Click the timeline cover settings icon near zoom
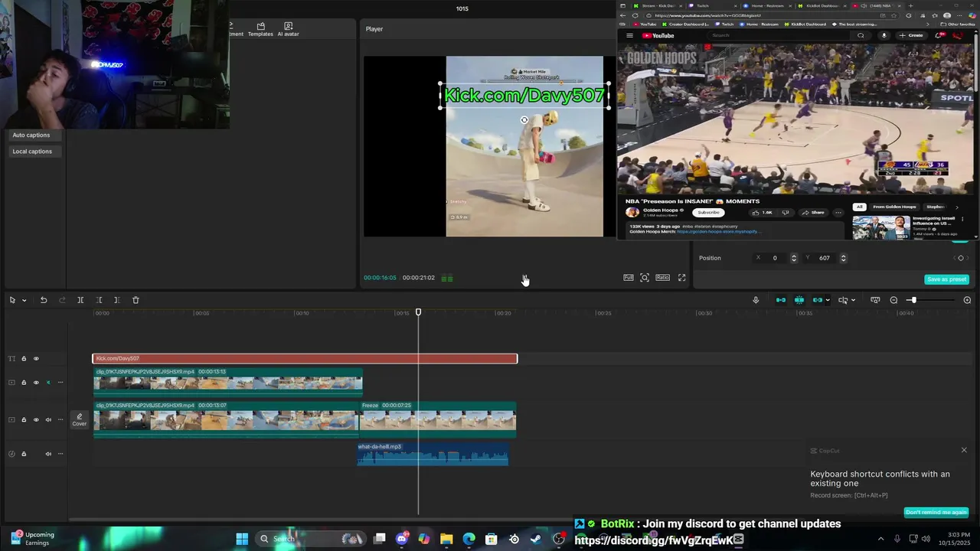 point(875,300)
